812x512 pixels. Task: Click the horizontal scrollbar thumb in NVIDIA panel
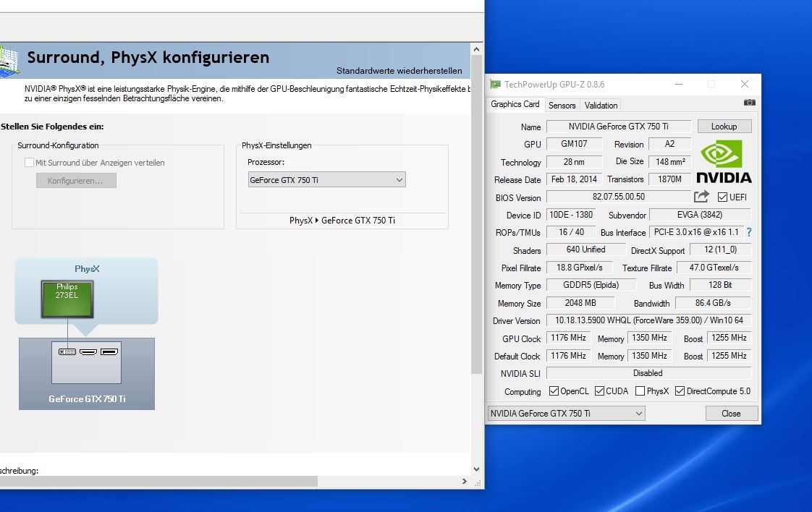(x=158, y=481)
